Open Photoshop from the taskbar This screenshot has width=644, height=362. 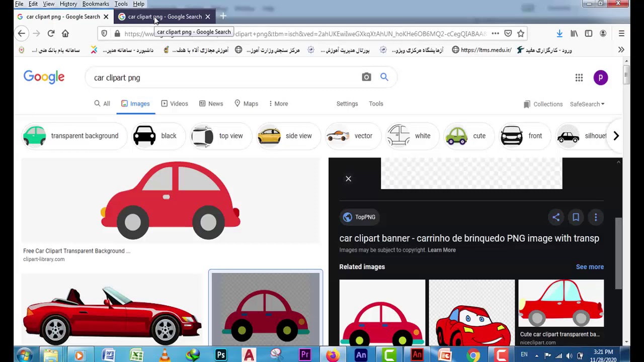tap(221, 355)
